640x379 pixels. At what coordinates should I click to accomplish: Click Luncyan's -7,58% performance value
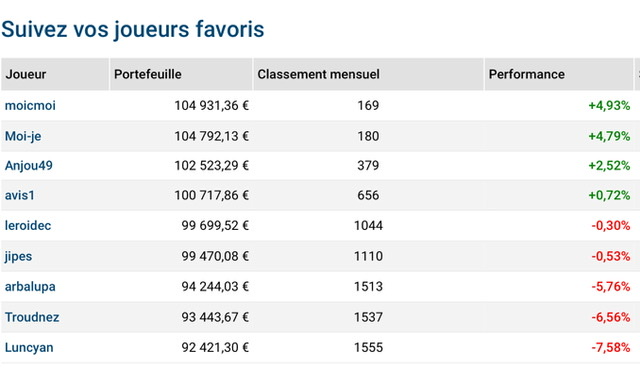point(611,348)
